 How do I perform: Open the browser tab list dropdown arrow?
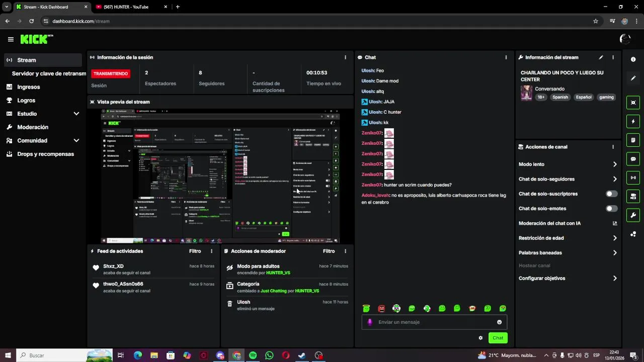tap(7, 7)
